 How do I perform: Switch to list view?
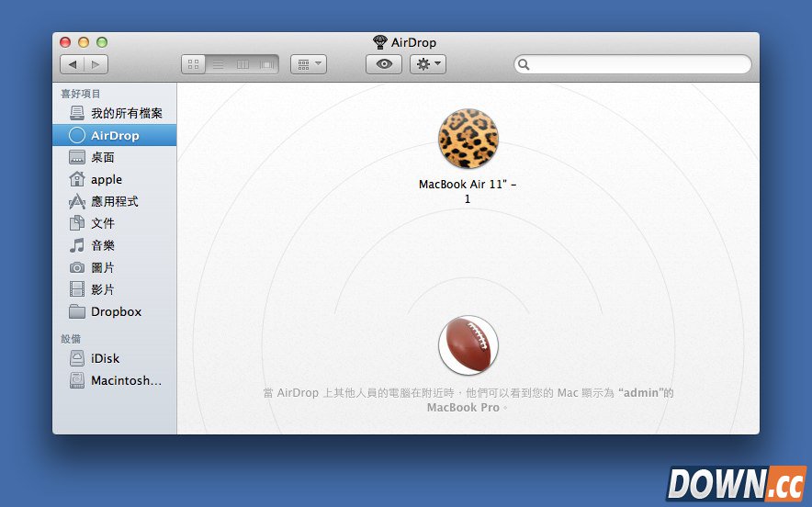(x=218, y=64)
